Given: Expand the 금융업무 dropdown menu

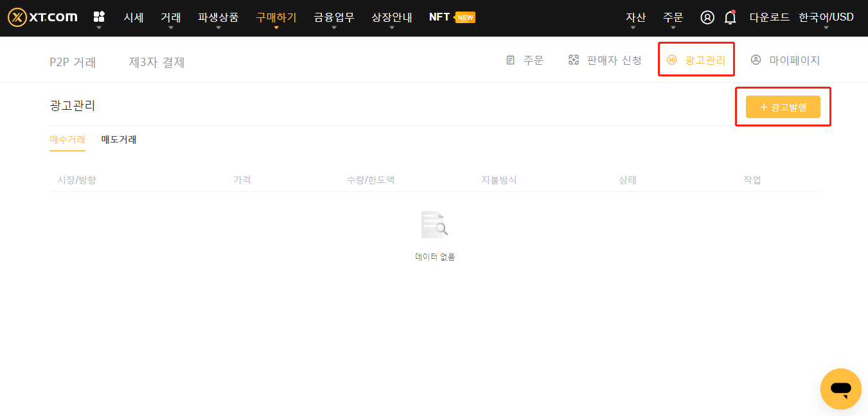Looking at the screenshot, I should pyautogui.click(x=334, y=17).
